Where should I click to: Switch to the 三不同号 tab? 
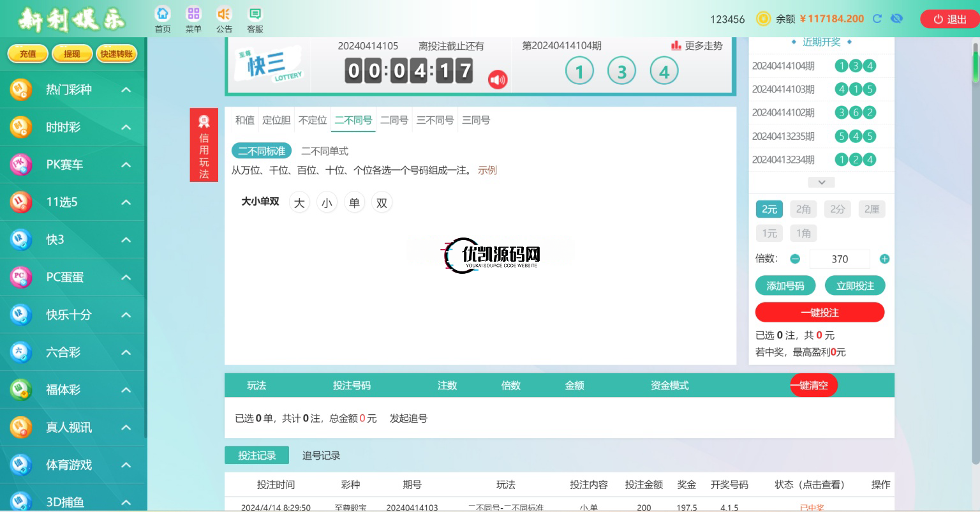(434, 120)
